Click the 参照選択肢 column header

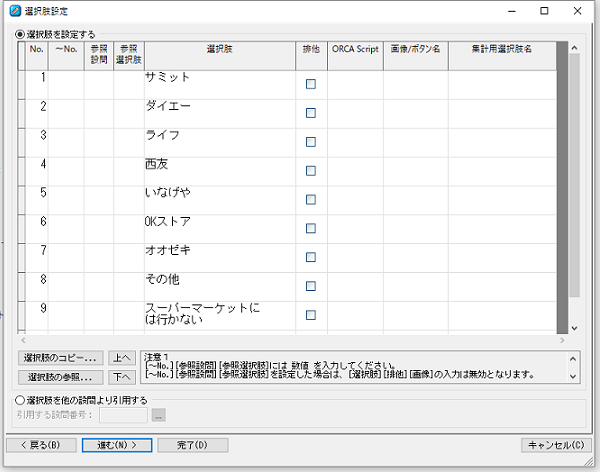[x=129, y=56]
